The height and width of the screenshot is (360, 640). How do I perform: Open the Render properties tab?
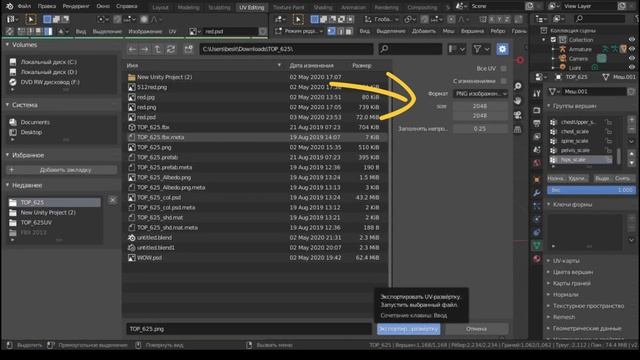pyautogui.click(x=537, y=110)
